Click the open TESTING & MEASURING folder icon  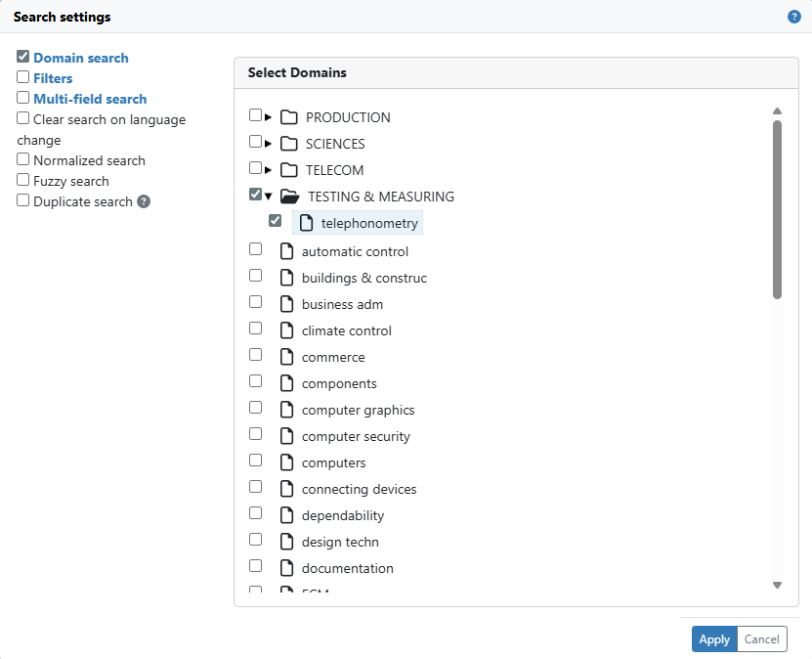coord(290,197)
